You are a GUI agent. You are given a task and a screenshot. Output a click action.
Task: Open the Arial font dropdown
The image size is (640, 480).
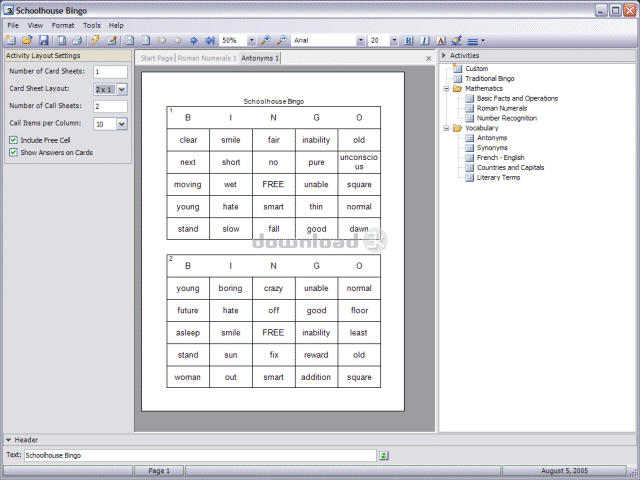click(x=360, y=40)
